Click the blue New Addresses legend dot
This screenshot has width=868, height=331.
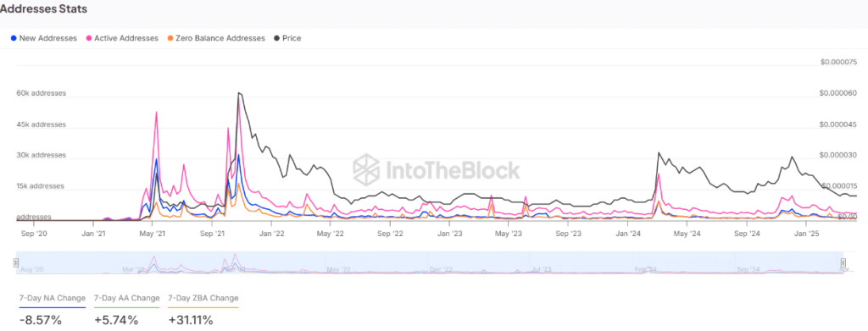point(14,38)
